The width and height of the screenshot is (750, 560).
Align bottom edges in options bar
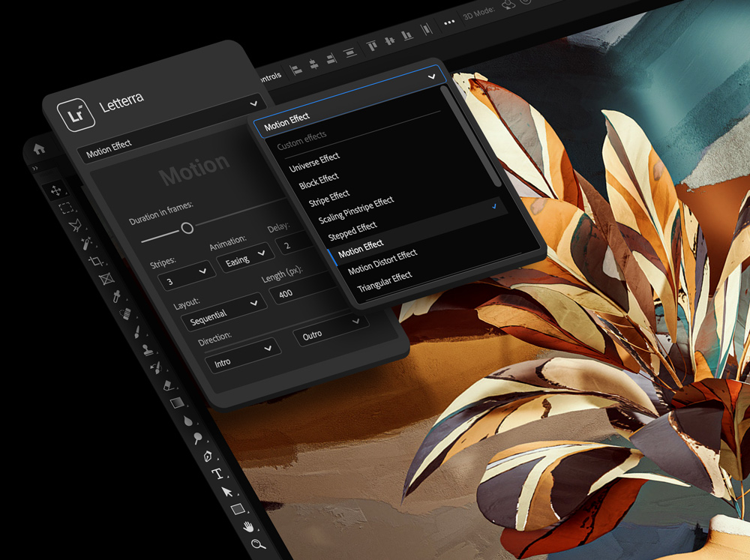click(x=407, y=35)
